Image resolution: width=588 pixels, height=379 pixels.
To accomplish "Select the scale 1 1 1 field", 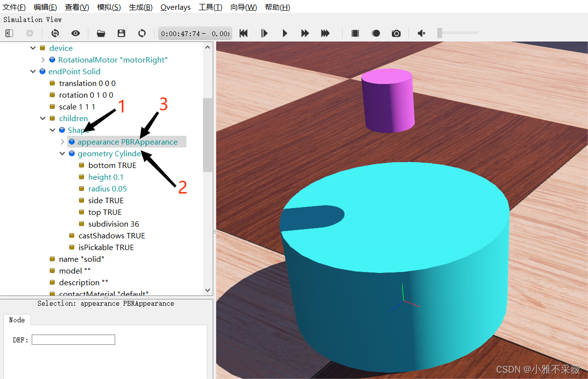I will (77, 106).
